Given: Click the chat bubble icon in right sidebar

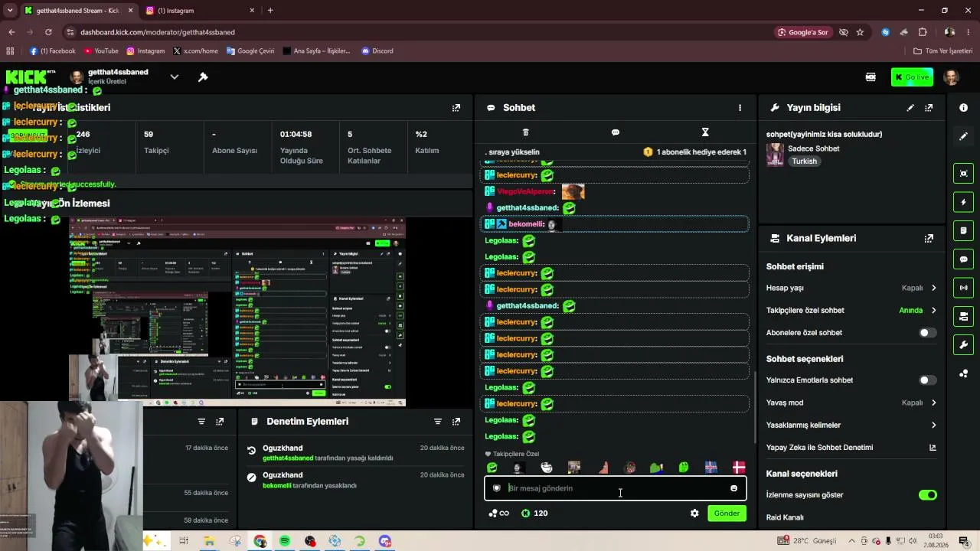Looking at the screenshot, I should point(963,259).
